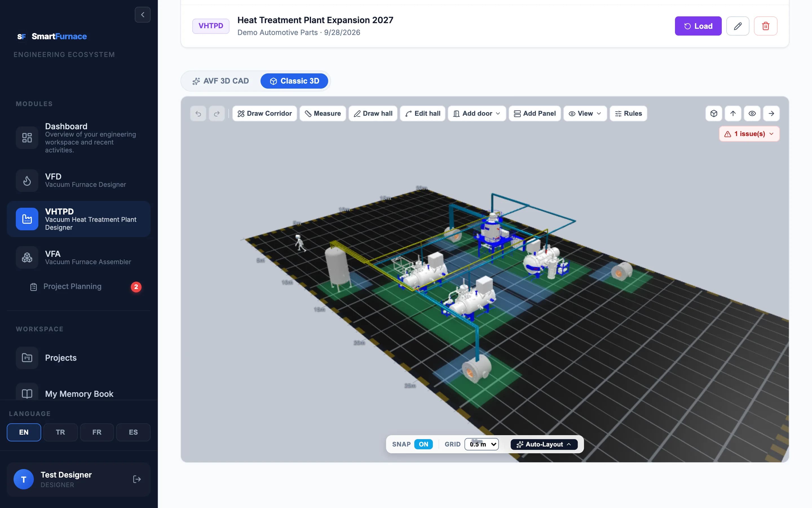Screen dimensions: 812x508
Task: Delete project with the red trash icon
Action: (x=766, y=26)
